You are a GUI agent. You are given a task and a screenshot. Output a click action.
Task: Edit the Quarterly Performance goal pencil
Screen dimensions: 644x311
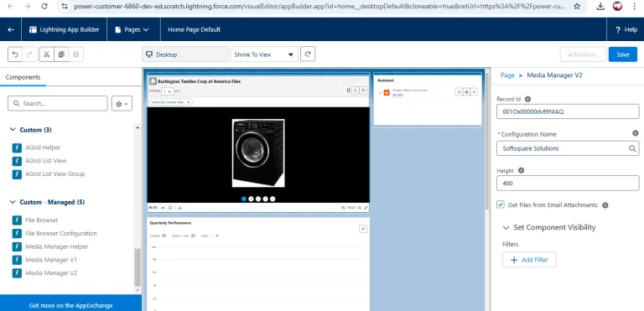point(217,236)
